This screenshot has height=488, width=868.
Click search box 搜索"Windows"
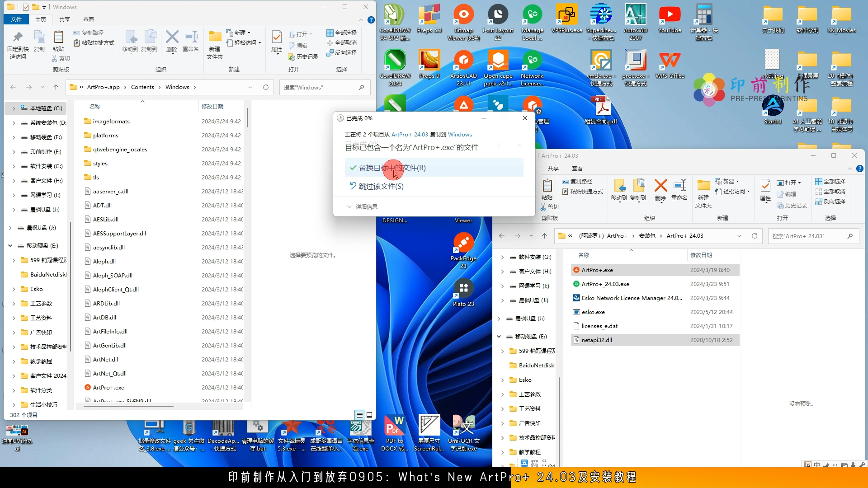[x=325, y=87]
